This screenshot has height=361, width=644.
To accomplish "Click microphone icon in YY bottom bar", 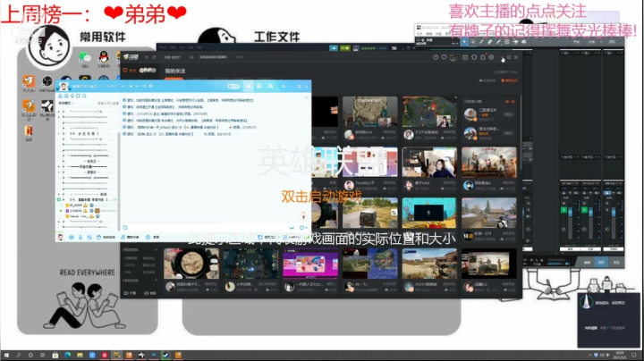I will pos(80,237).
